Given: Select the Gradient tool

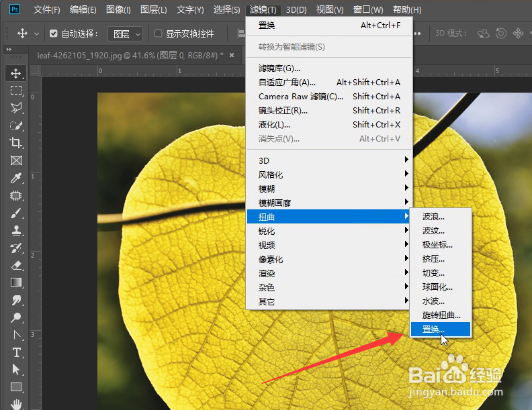Looking at the screenshot, I should 15,283.
